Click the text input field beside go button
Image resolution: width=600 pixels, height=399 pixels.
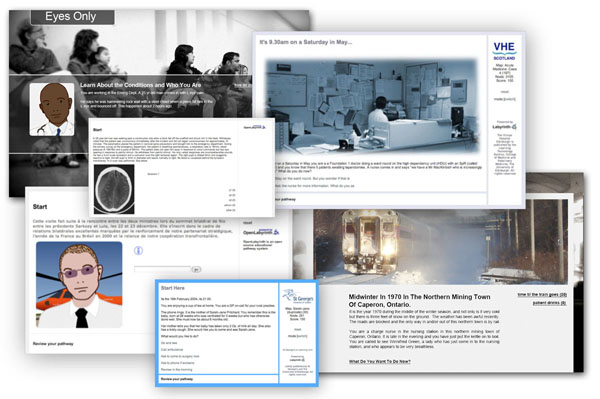click(x=162, y=269)
